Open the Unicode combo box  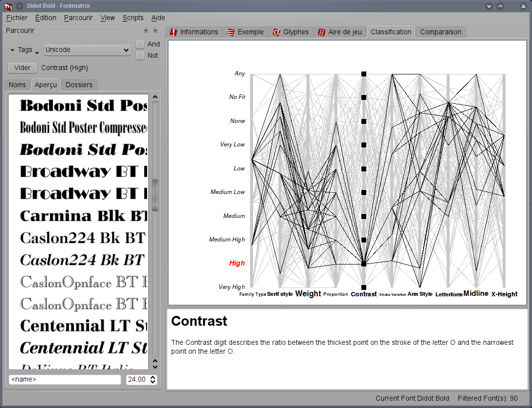point(87,50)
